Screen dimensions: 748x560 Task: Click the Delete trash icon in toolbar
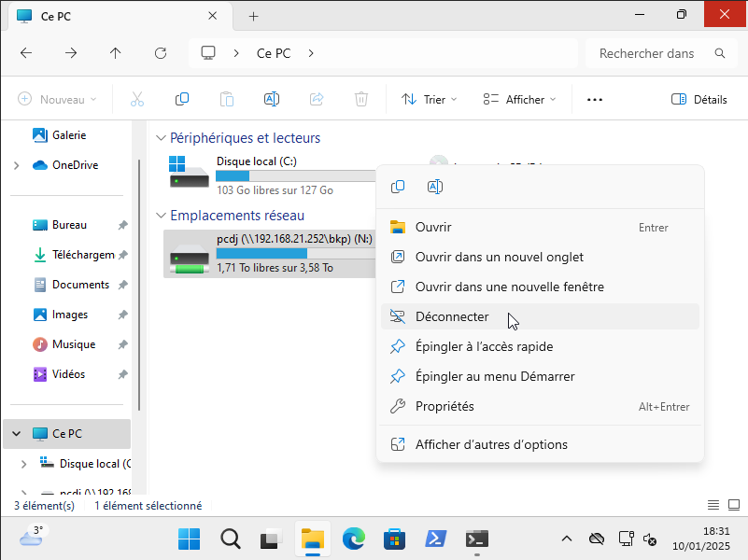pos(361,99)
